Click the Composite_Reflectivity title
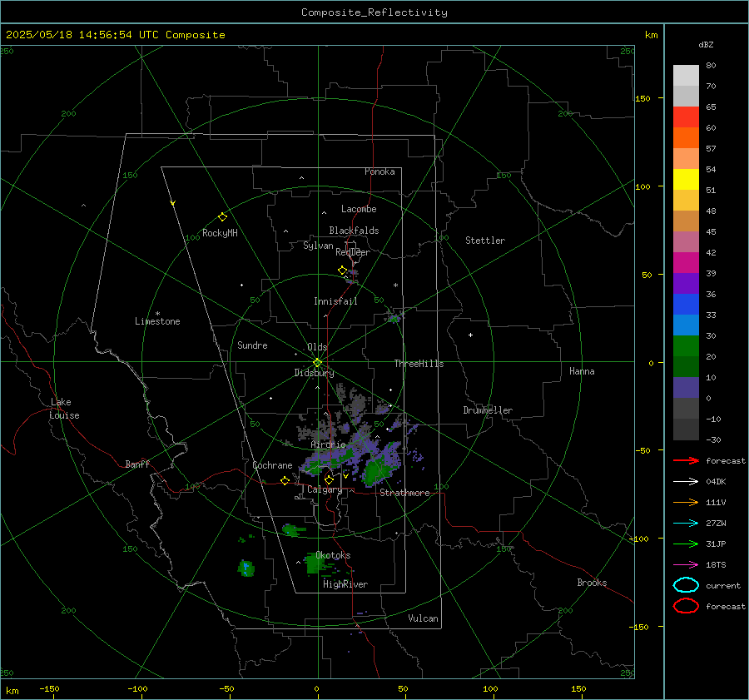Image resolution: width=749 pixels, height=700 pixels. pos(374,12)
